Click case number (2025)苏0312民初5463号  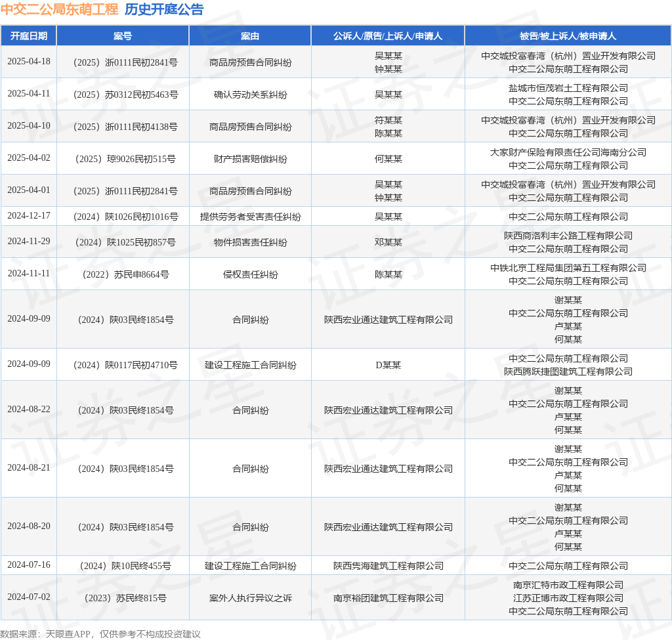125,95
